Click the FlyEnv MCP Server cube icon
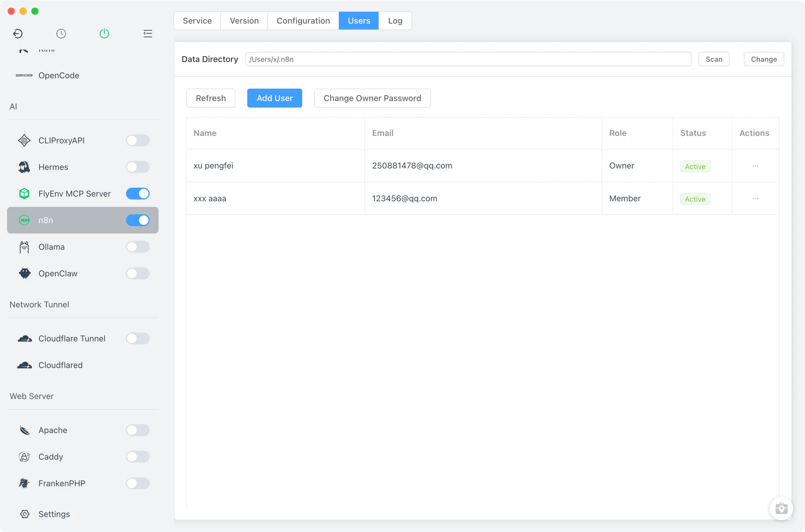This screenshot has height=532, width=805. pyautogui.click(x=24, y=194)
